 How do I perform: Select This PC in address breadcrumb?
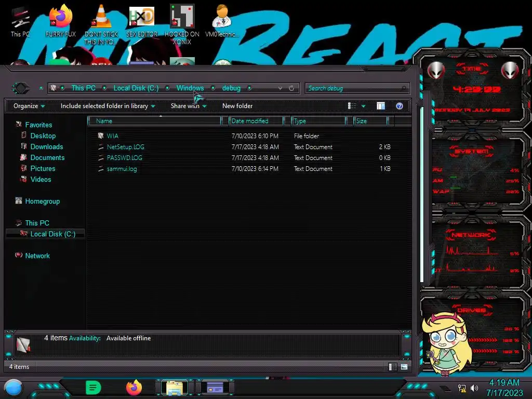pyautogui.click(x=84, y=88)
